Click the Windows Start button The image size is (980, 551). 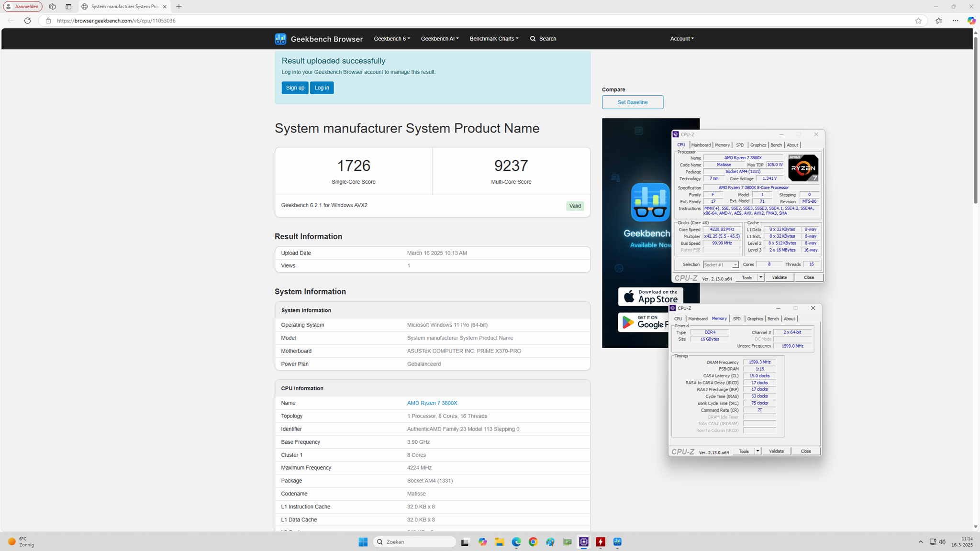[363, 542]
